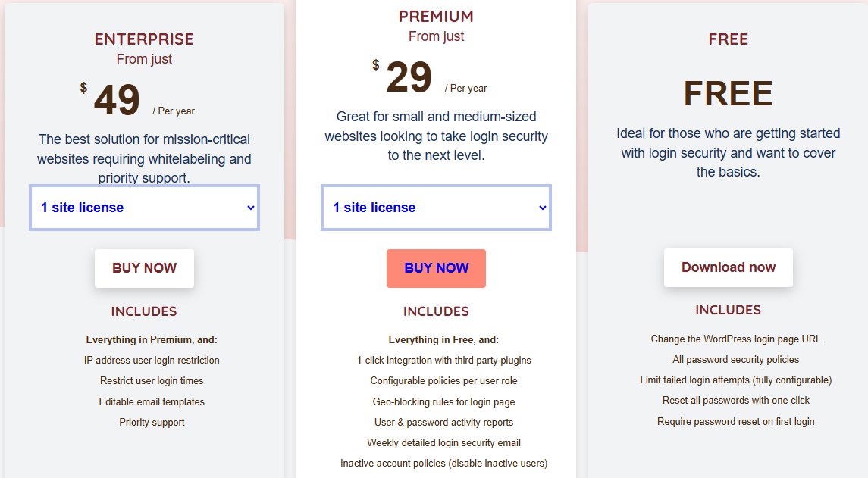Click the Enterprise dropdown chevron arrow

tap(251, 208)
